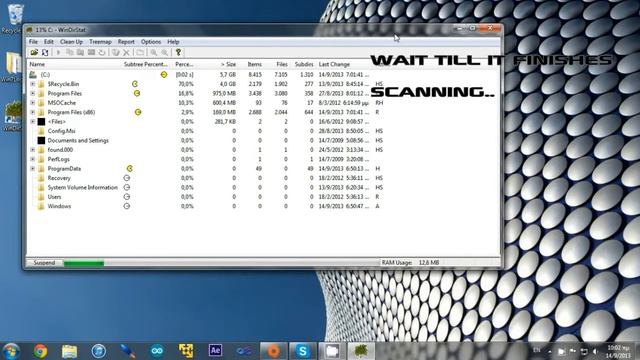Sort by the Last Change column header
640x360 pixels.
[344, 64]
